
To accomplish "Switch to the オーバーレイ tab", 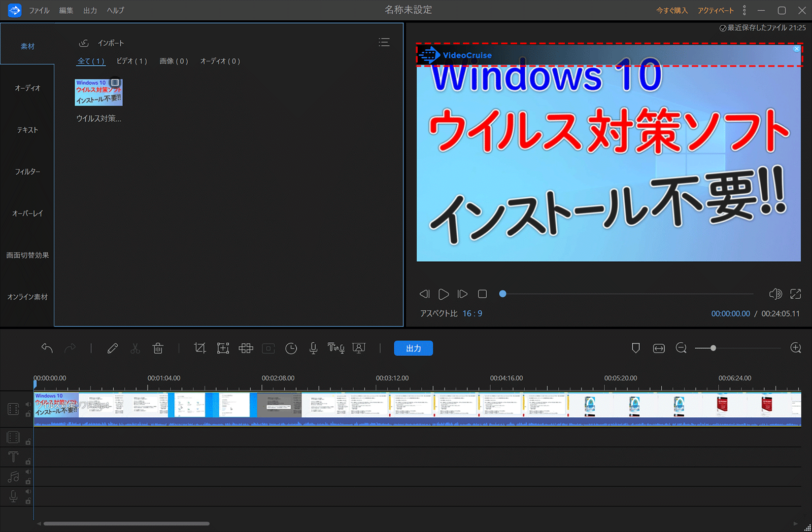I will pyautogui.click(x=27, y=214).
